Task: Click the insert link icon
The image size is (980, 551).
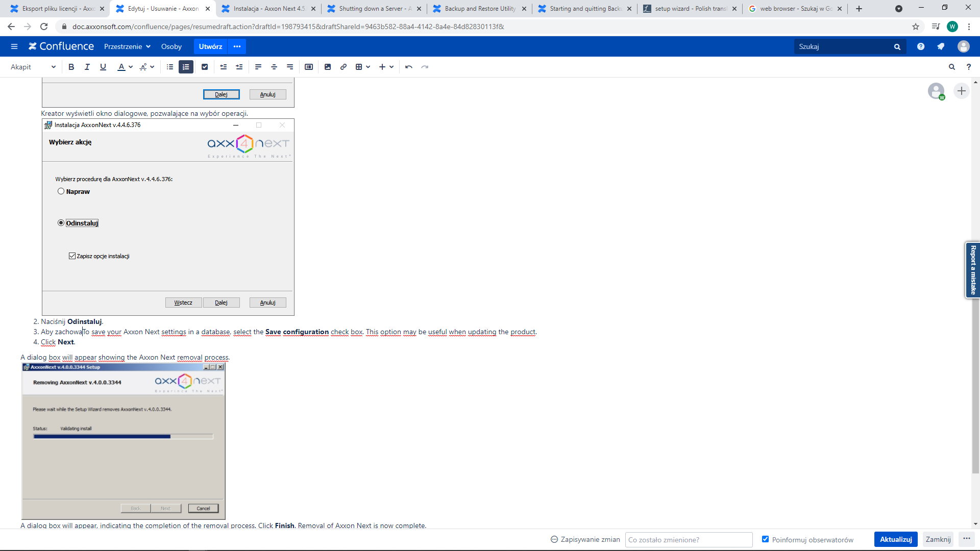Action: pyautogui.click(x=344, y=67)
